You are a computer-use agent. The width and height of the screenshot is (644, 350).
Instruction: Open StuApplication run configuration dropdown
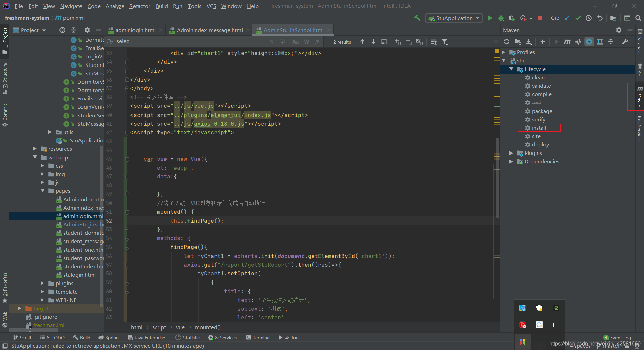(454, 18)
